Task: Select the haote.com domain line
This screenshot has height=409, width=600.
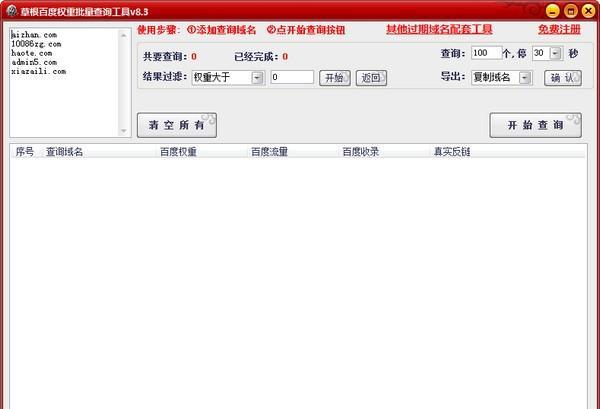Action: [x=32, y=53]
